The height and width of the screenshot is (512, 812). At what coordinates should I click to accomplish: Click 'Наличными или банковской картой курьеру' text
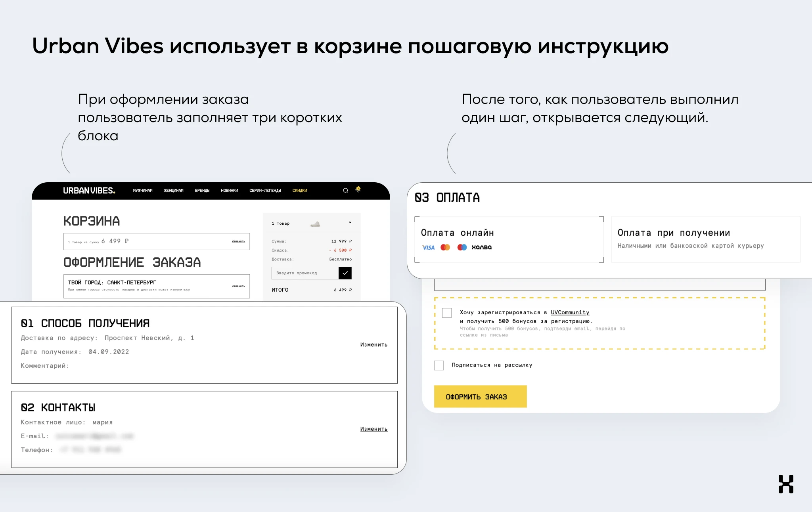[691, 246]
